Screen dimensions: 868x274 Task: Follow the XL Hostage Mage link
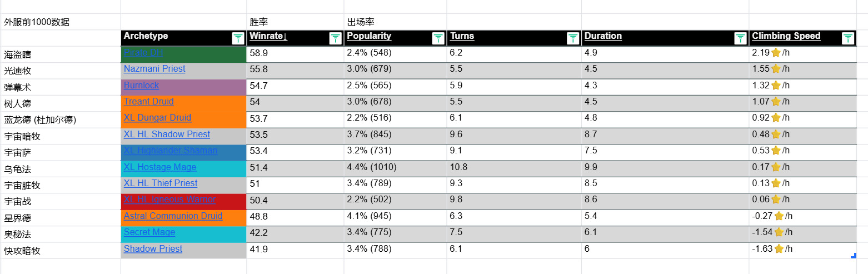[160, 167]
